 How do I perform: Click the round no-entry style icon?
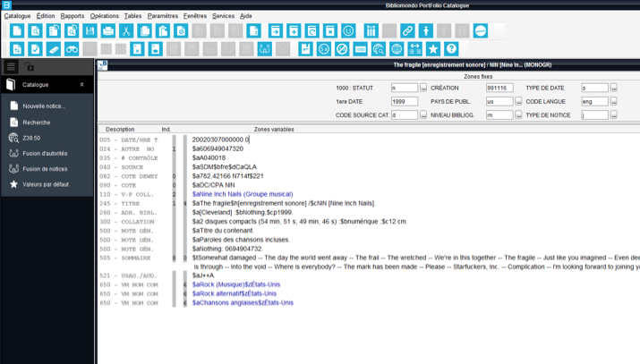pos(481,30)
